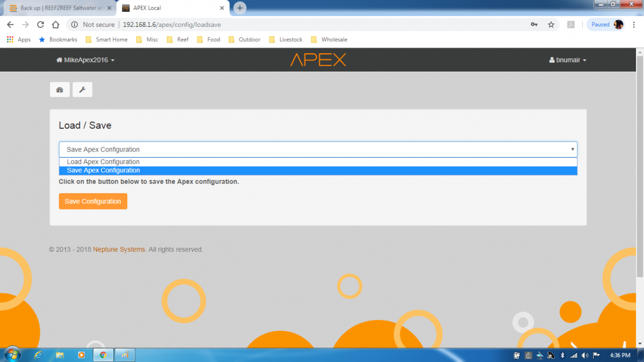Click the Load/Save select dropdown arrow

point(573,149)
